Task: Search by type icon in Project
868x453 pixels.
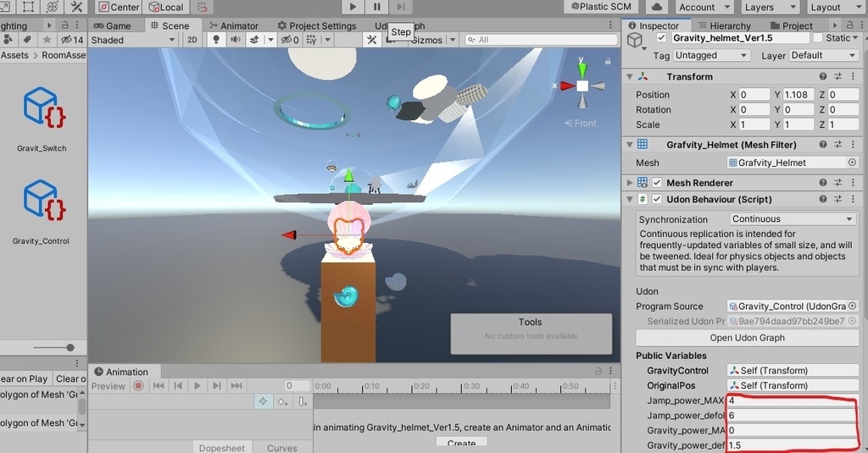Action: (8, 40)
